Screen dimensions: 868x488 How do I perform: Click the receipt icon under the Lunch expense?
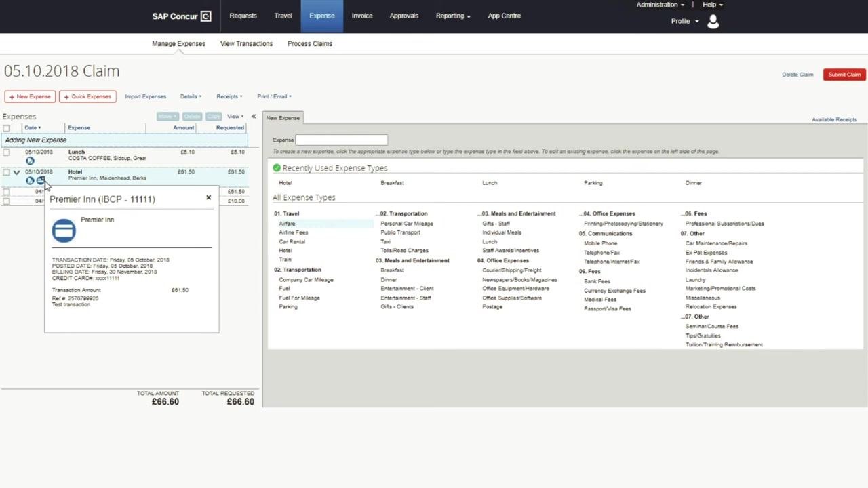[30, 161]
